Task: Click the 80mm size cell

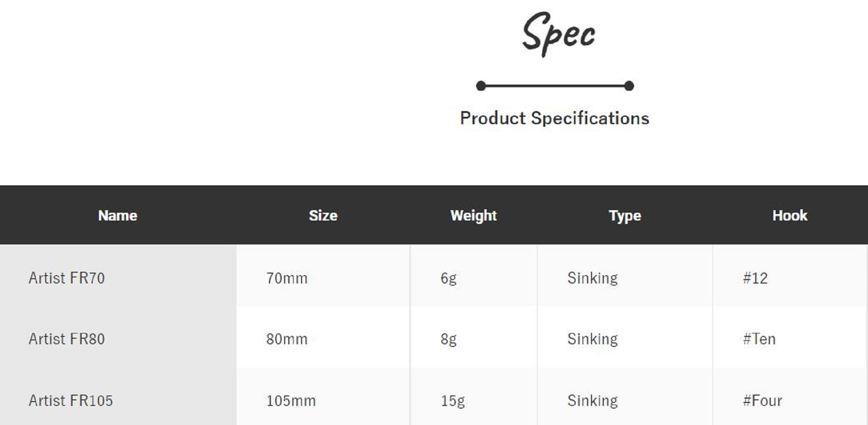Action: pos(287,339)
